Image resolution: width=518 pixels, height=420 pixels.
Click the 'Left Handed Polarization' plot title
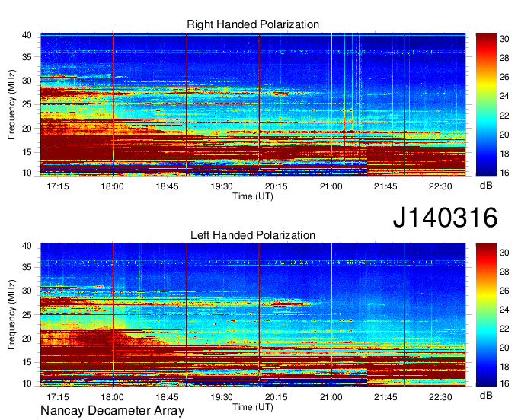[253, 235]
